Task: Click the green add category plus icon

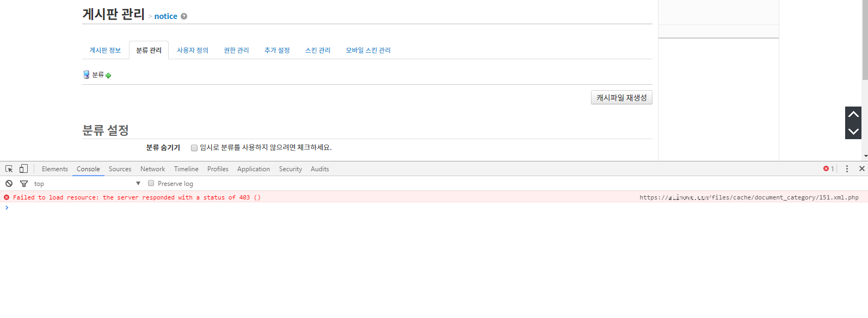Action: click(108, 76)
